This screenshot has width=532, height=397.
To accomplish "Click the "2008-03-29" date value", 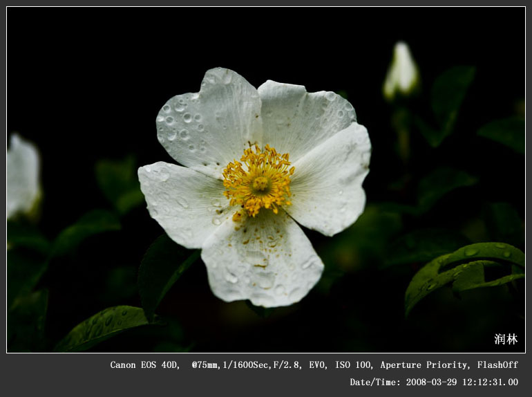I will tap(432, 382).
